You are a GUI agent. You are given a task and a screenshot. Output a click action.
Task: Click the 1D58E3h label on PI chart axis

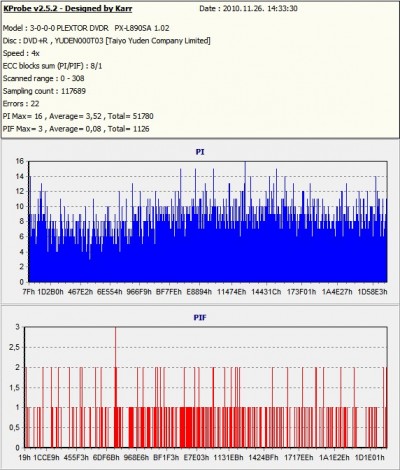[x=372, y=292]
